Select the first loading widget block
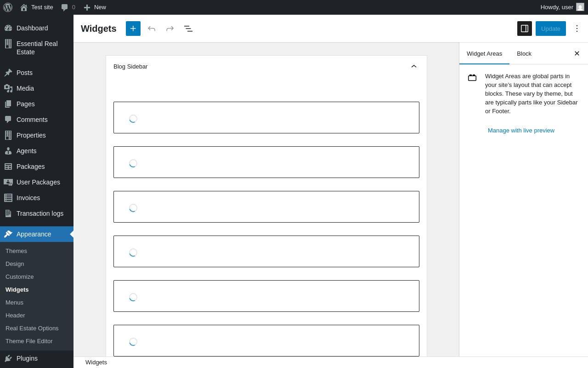The height and width of the screenshot is (368, 588). tap(266, 118)
